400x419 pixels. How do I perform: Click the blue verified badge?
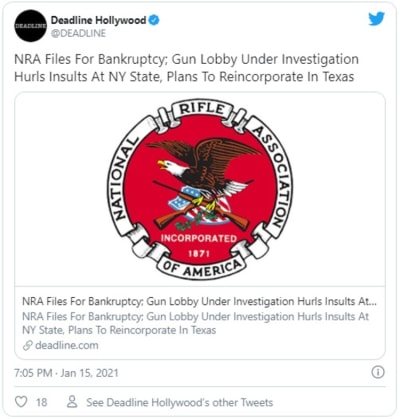point(154,20)
